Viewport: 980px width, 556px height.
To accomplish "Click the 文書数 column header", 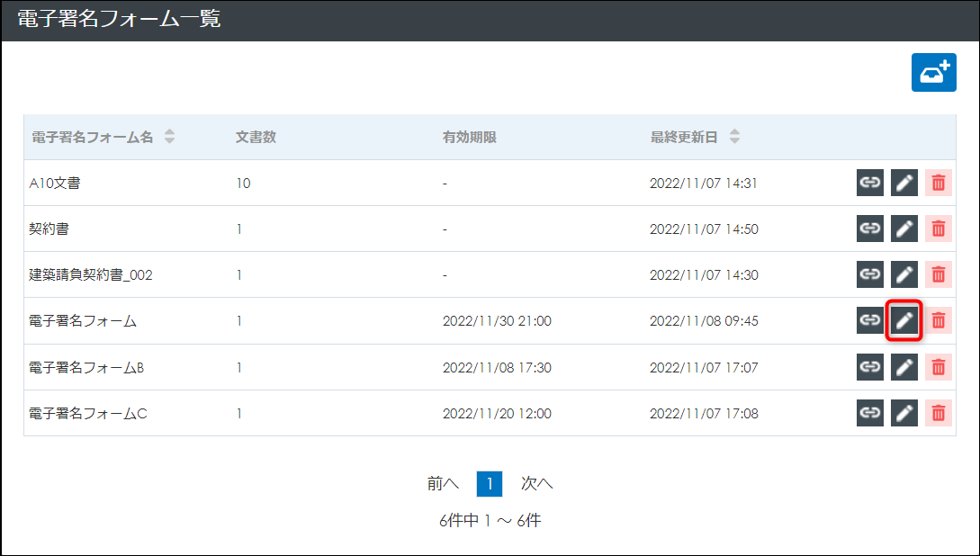I will pos(256,137).
